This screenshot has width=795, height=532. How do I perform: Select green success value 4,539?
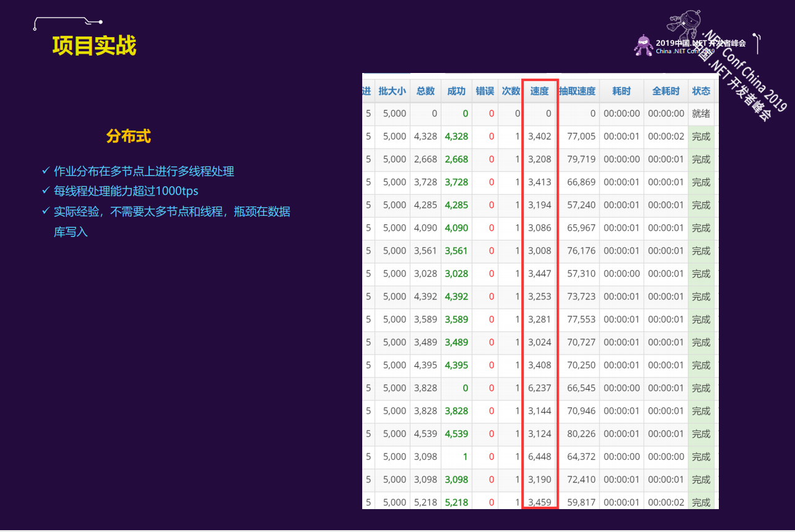click(x=456, y=434)
